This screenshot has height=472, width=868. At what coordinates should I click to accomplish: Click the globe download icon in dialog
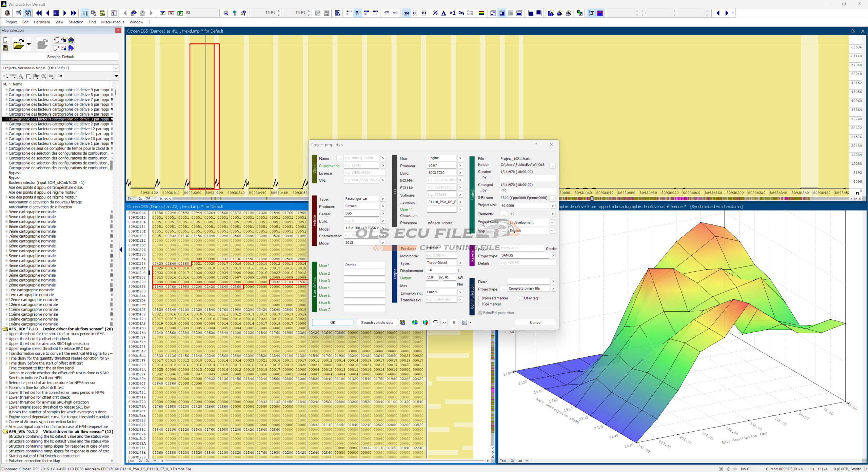(x=415, y=322)
